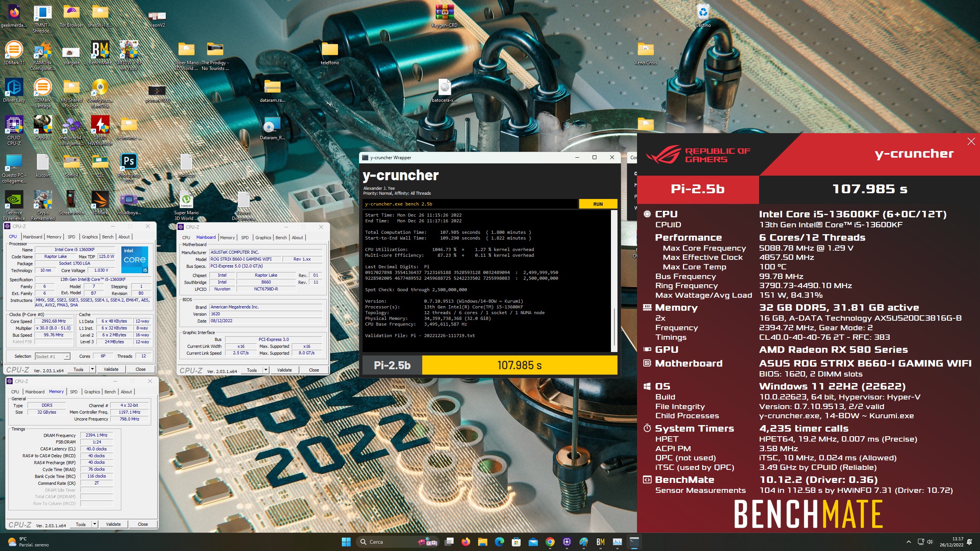Open Microsoft Store from the taskbar
Screen dimensions: 980x551
click(x=516, y=542)
